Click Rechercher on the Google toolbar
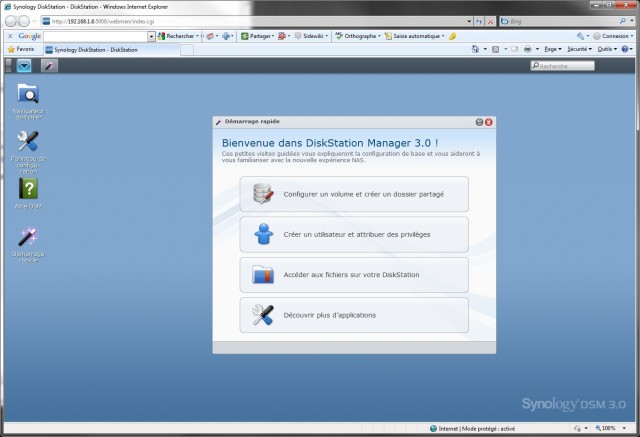640x437 pixels. click(178, 36)
